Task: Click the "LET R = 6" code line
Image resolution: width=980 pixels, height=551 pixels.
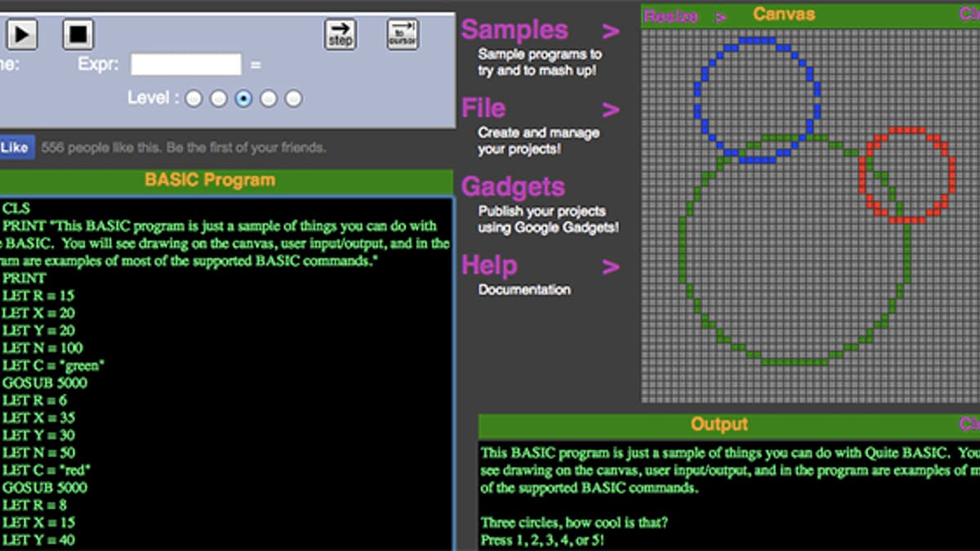Action: click(35, 400)
